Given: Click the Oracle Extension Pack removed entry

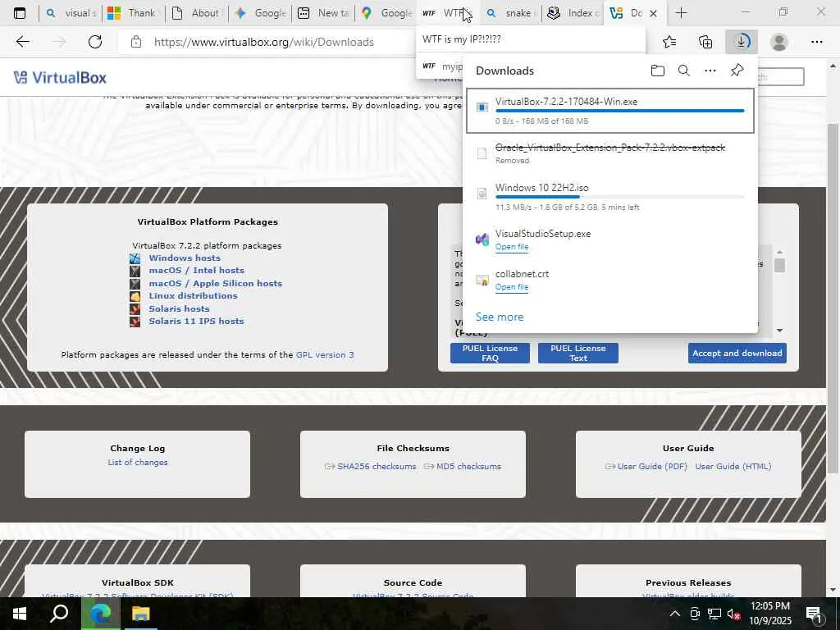Looking at the screenshot, I should [x=610, y=153].
